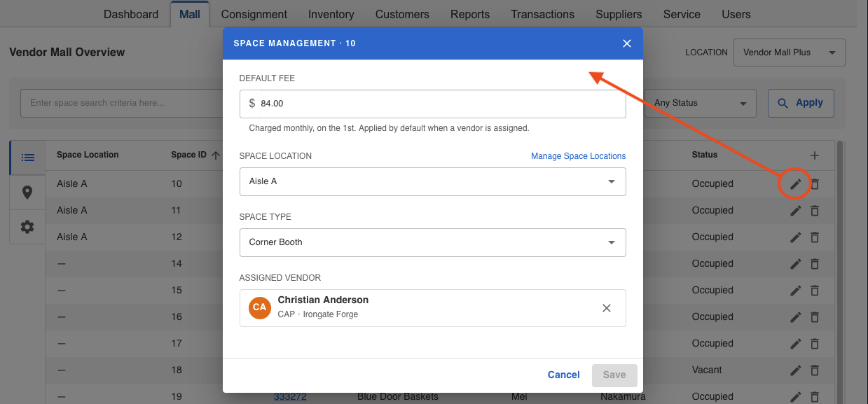
Task: Go to the Transactions tab
Action: point(543,14)
